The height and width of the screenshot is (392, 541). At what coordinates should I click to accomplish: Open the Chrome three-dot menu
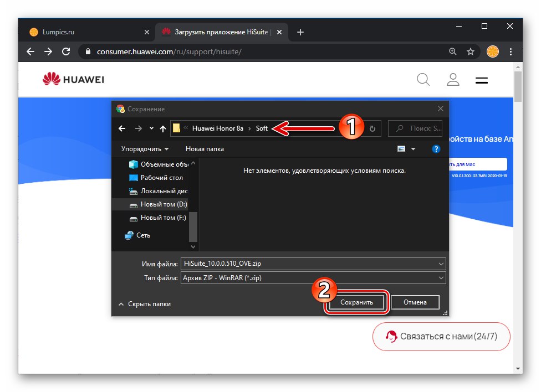click(511, 51)
